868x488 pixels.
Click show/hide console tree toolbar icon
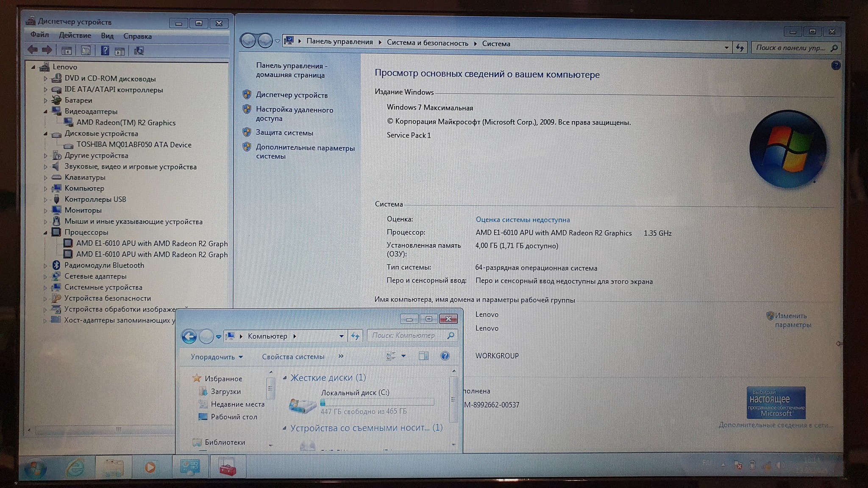pos(66,51)
